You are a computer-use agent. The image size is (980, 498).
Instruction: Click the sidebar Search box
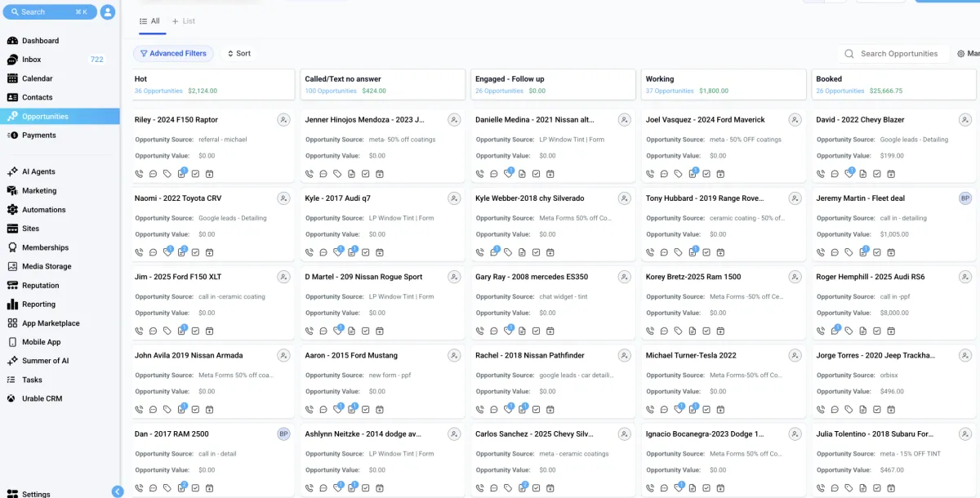[50, 12]
